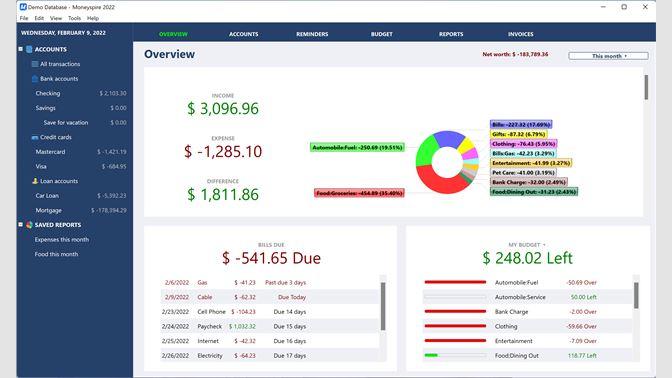672x378 pixels.
Task: Select the Internet bill row
Action: [x=270, y=341]
